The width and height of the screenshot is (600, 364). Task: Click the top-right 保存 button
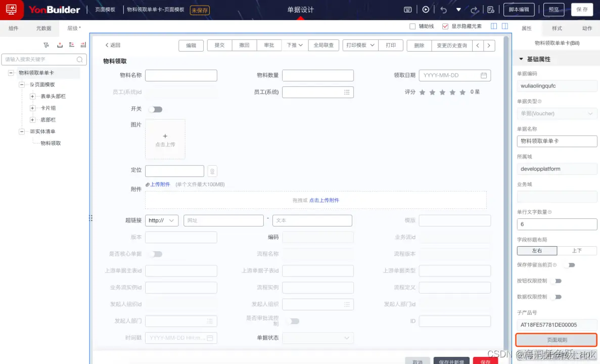pos(582,10)
